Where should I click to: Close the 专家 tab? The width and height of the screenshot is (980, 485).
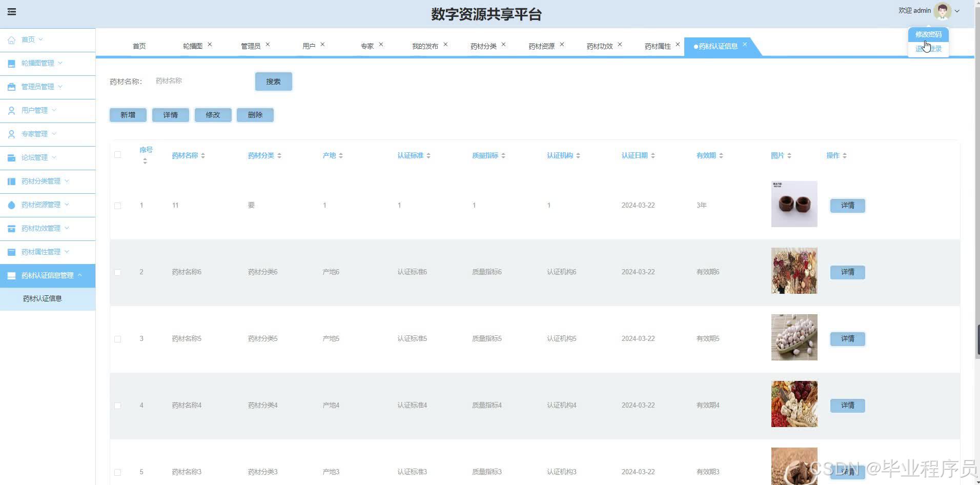(381, 45)
